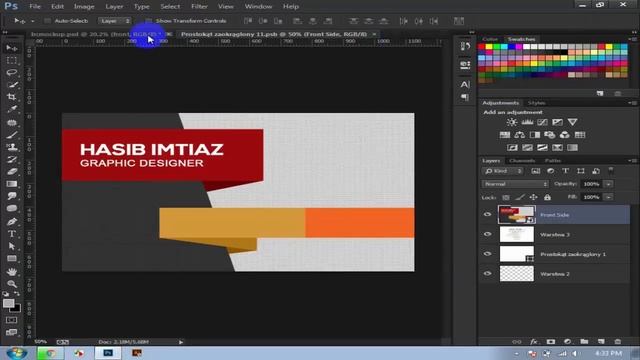Select the Magic Wand tool
This screenshot has height=360, width=640.
click(x=12, y=85)
